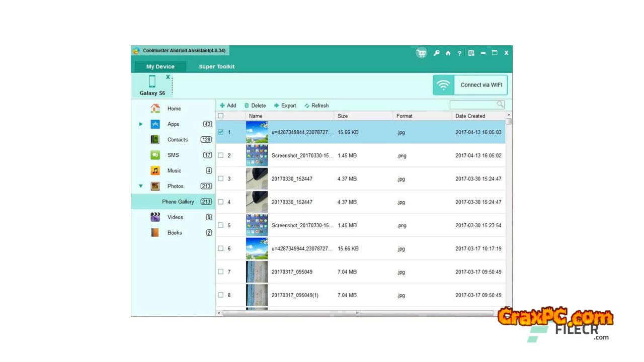Select the SMS category icon
This screenshot has width=644, height=362.
click(155, 155)
